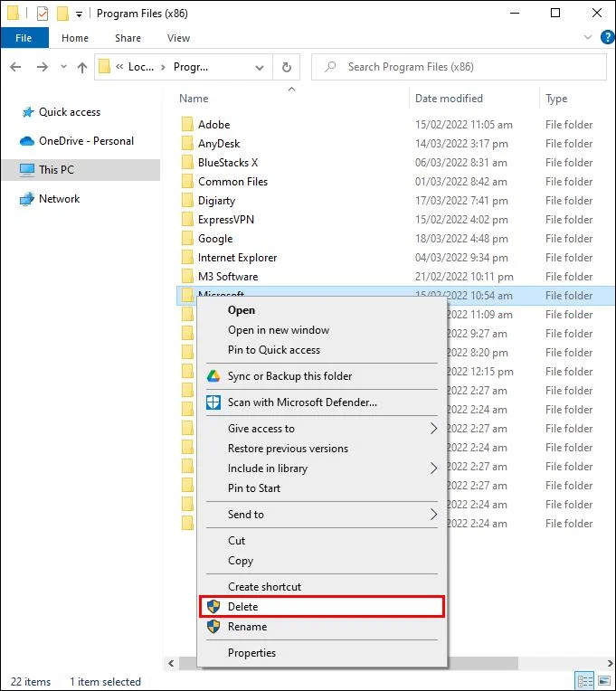Click the Search Program Files (x86) box
The image size is (616, 691).
pyautogui.click(x=459, y=67)
